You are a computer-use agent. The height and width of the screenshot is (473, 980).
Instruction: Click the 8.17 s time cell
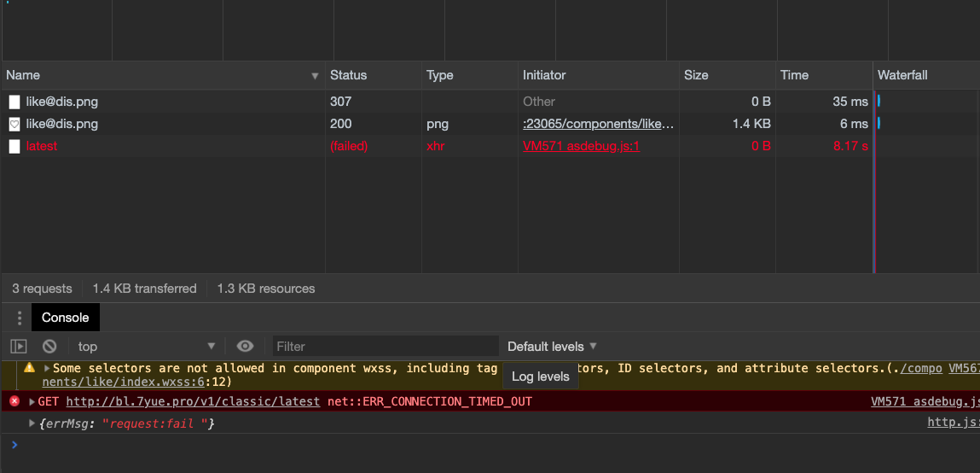(850, 146)
